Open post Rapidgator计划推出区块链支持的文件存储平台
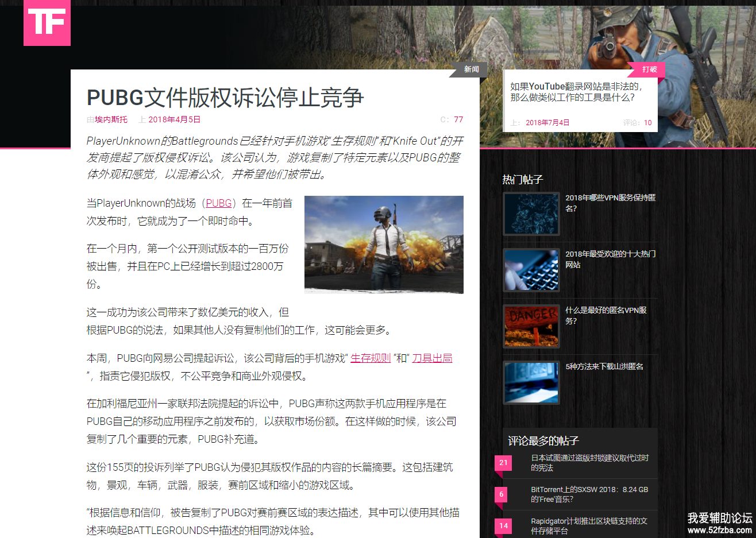The image size is (756, 538). [589, 526]
